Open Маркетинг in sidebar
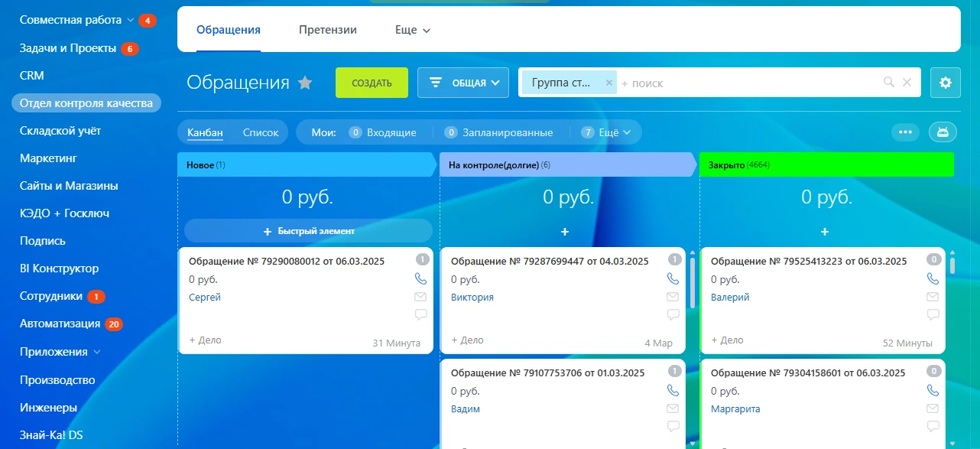Screen dimensions: 980x449 (x=48, y=158)
